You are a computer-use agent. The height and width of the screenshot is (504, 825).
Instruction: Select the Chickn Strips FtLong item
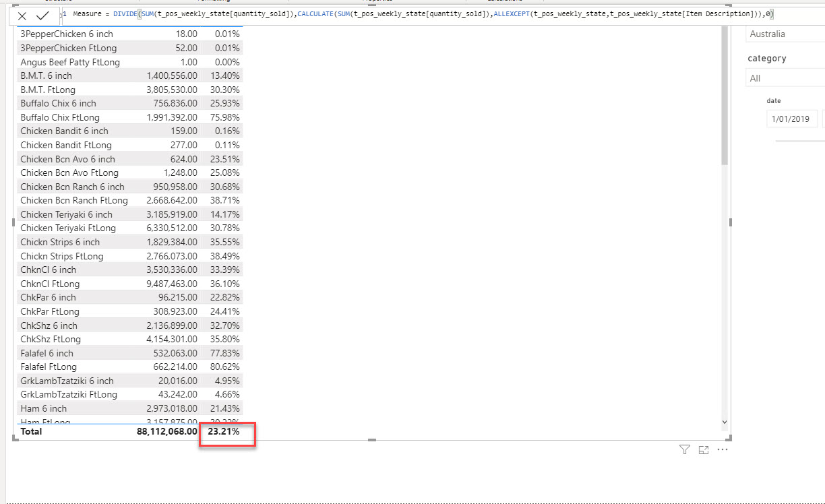[62, 256]
